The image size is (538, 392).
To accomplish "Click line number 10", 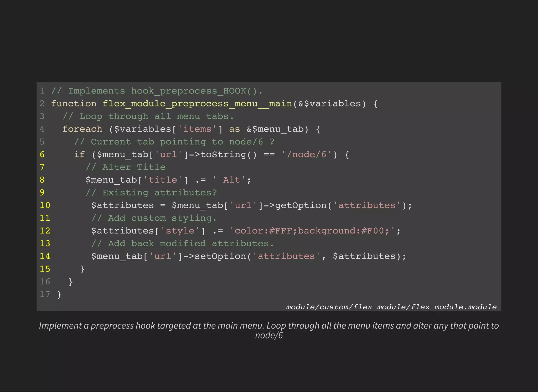I will (45, 205).
